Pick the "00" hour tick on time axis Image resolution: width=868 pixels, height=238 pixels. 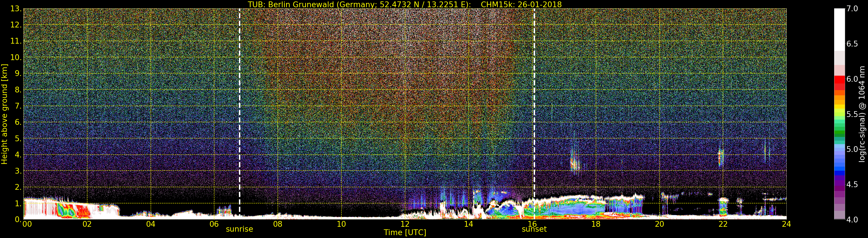click(x=27, y=224)
